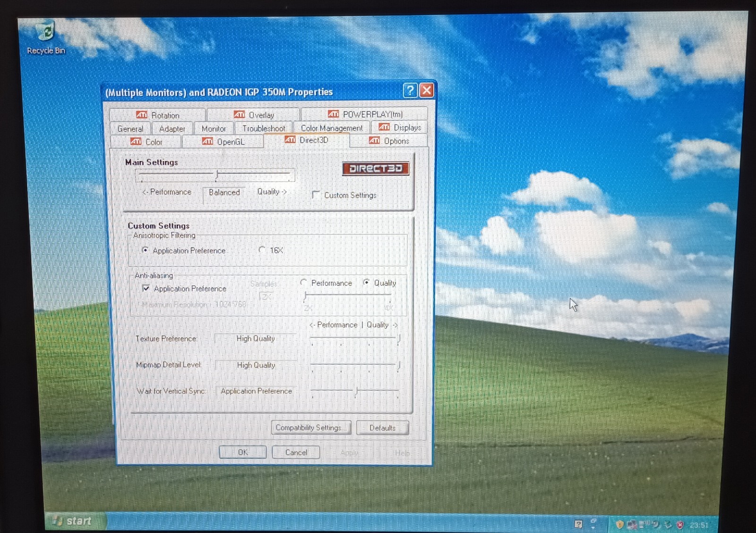Click the language bar help icon in taskbar

578,524
